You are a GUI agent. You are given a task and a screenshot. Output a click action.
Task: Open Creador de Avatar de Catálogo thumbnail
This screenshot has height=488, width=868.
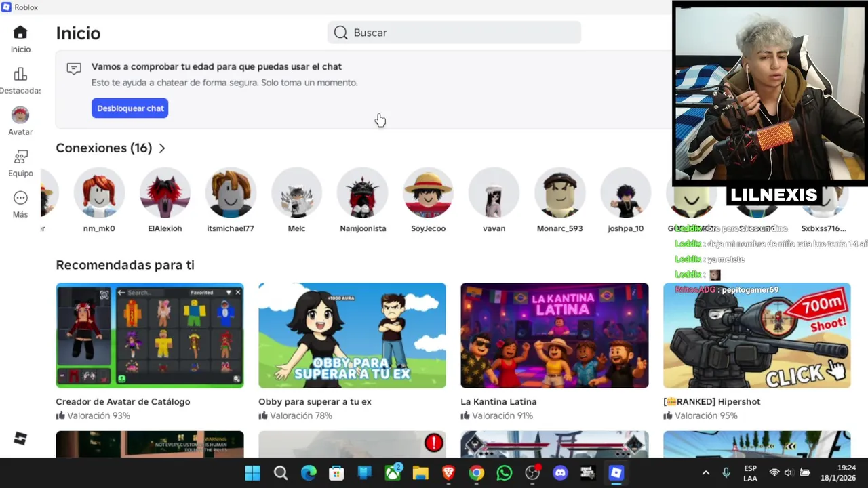150,335
